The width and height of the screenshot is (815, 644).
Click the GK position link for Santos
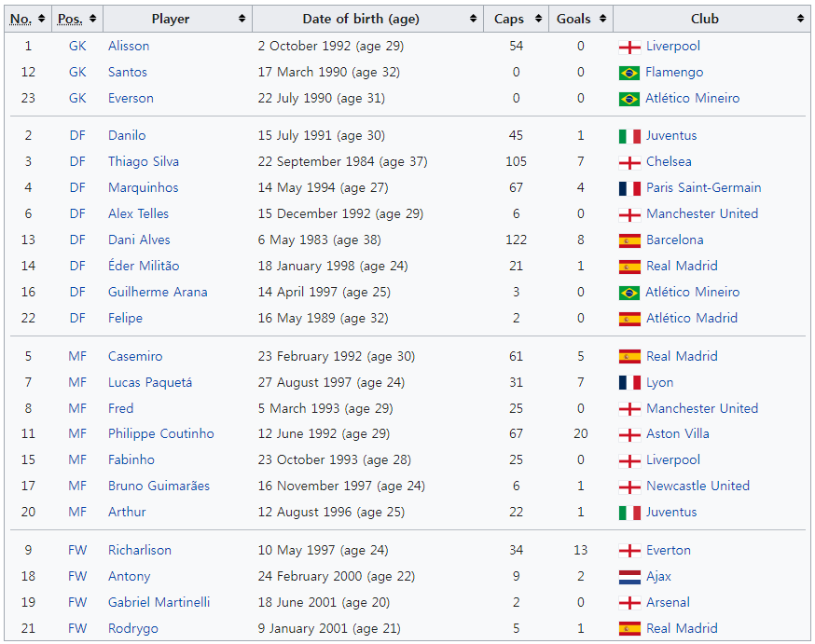[x=76, y=73]
